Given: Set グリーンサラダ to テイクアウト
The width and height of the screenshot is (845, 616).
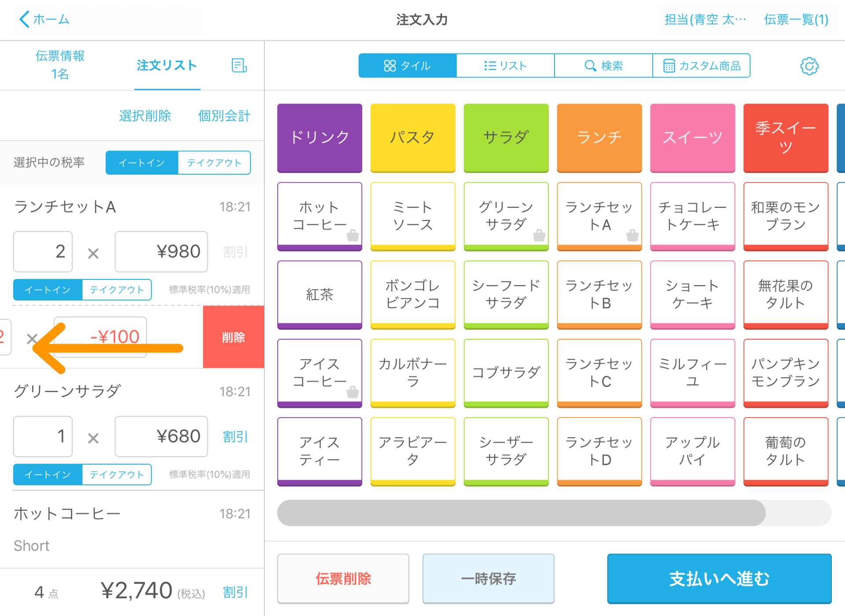Looking at the screenshot, I should 117,475.
